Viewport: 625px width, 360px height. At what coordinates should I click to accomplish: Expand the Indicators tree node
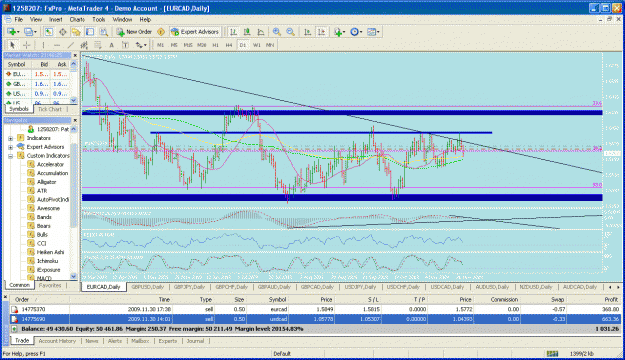(10, 138)
